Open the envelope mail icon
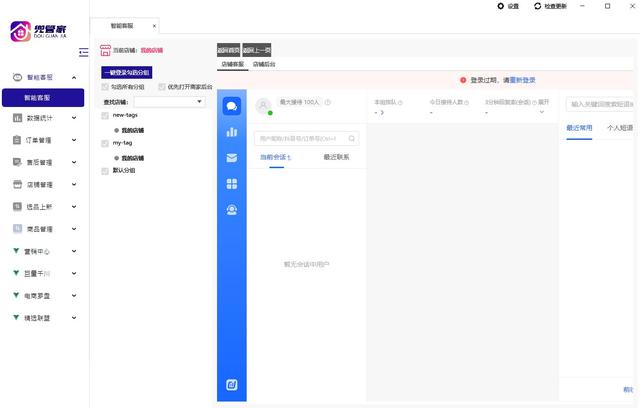This screenshot has width=640, height=408. [232, 158]
